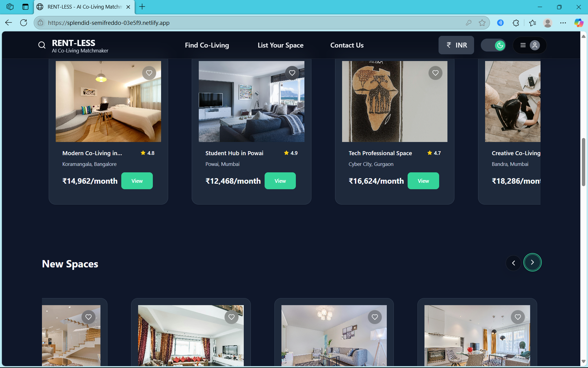
Task: Toggle heart on first New Spaces staircase card
Action: pos(89,317)
